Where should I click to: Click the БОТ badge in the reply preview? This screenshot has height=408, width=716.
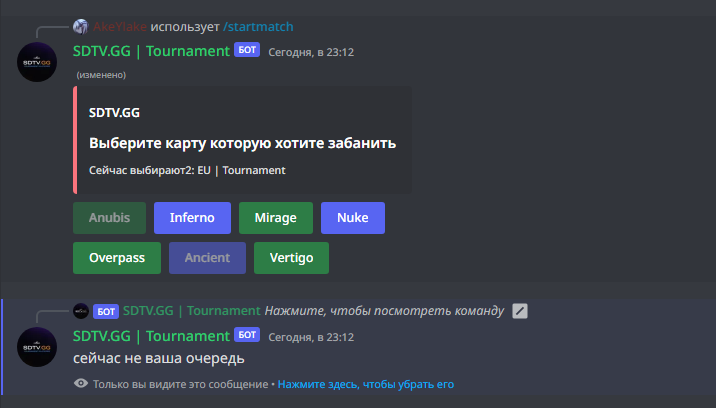pos(106,312)
